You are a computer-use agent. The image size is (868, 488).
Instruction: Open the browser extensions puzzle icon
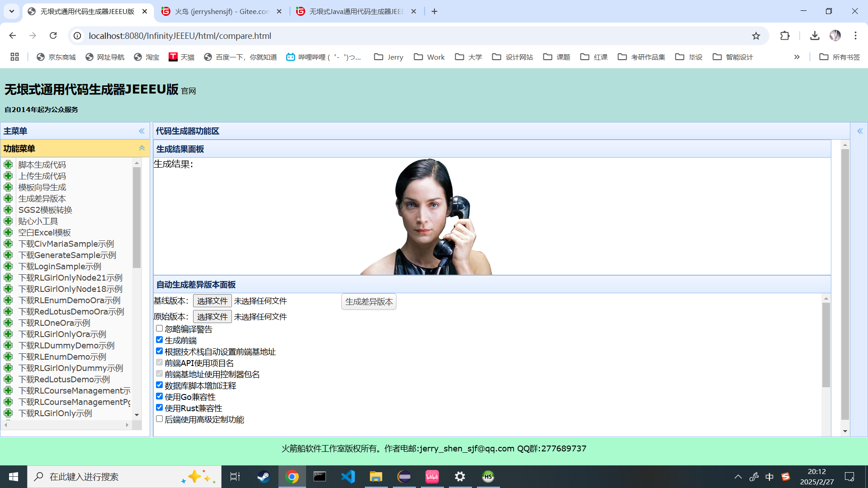point(785,36)
